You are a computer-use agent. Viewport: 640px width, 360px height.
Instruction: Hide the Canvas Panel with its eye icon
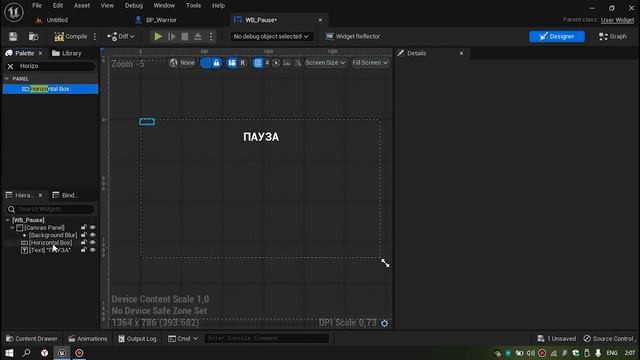click(93, 227)
